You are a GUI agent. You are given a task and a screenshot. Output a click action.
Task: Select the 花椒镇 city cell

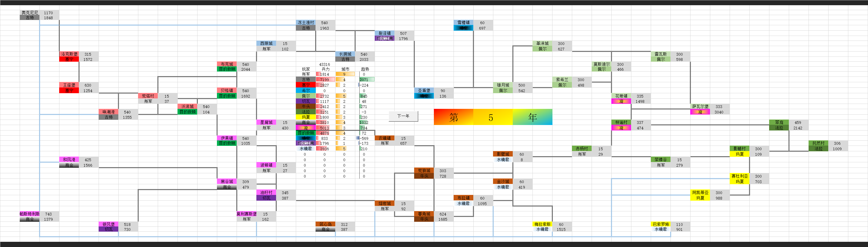coord(621,96)
